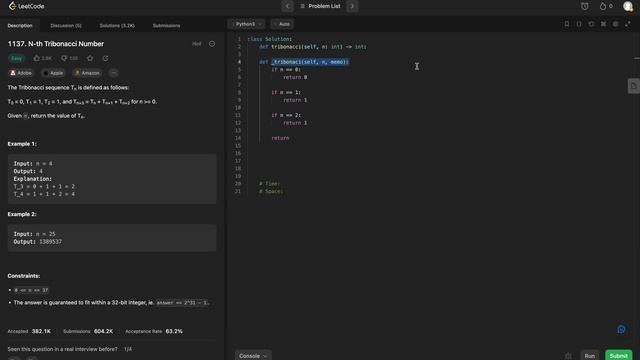The height and width of the screenshot is (360, 640).
Task: Click the '# Time:' comment line
Action: 269,184
